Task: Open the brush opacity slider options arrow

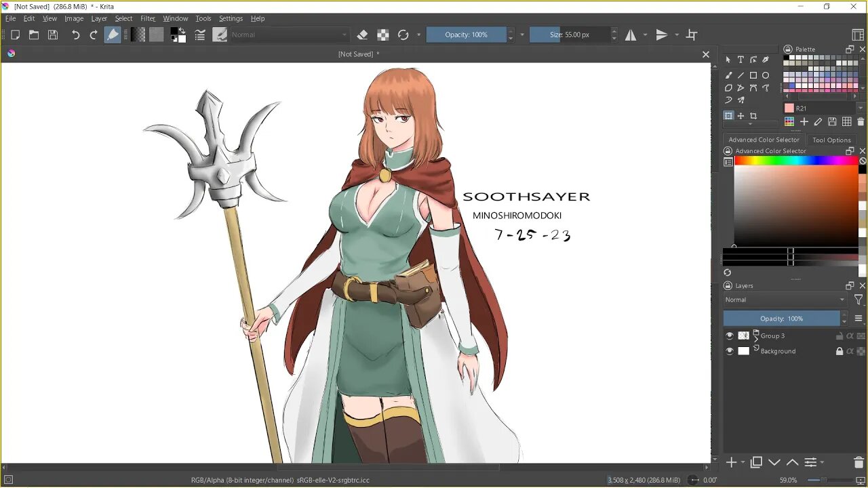Action: tap(522, 35)
